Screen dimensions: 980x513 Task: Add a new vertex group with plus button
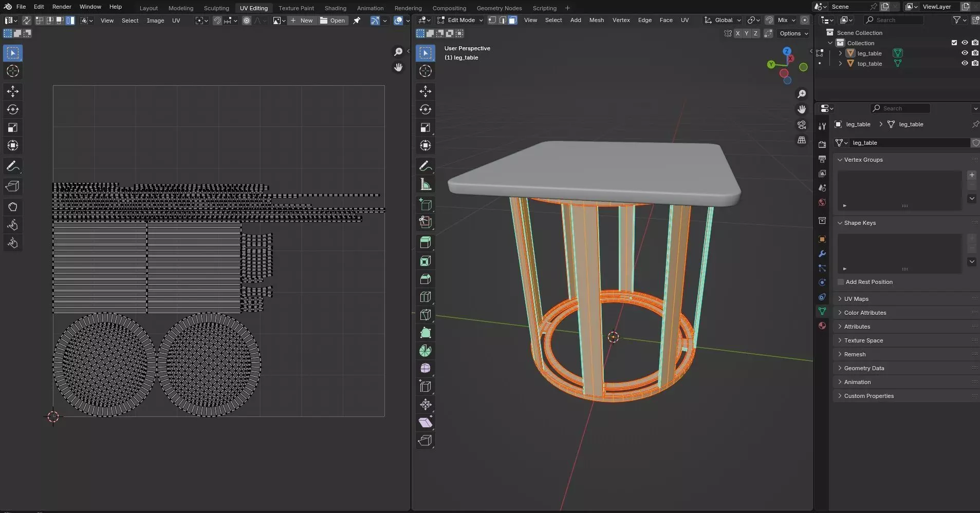(x=972, y=175)
